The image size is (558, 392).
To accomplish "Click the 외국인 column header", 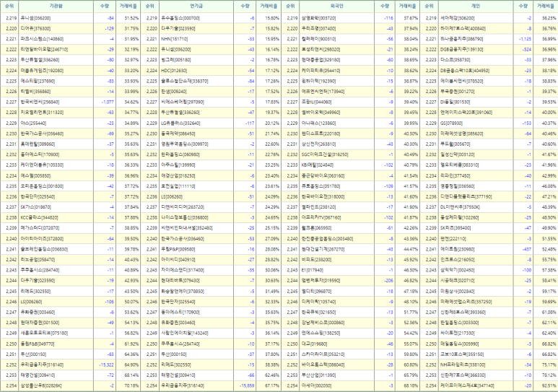I will click(x=336, y=6).
